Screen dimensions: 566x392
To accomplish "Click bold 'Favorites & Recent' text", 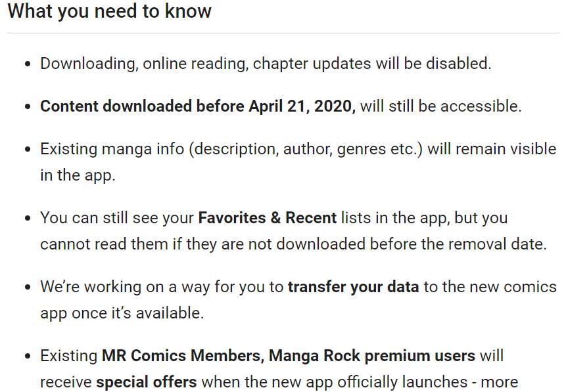I will tap(268, 218).
